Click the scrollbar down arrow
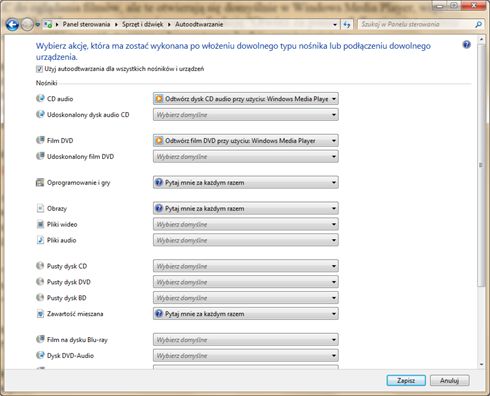The image size is (490, 396). pos(481,365)
